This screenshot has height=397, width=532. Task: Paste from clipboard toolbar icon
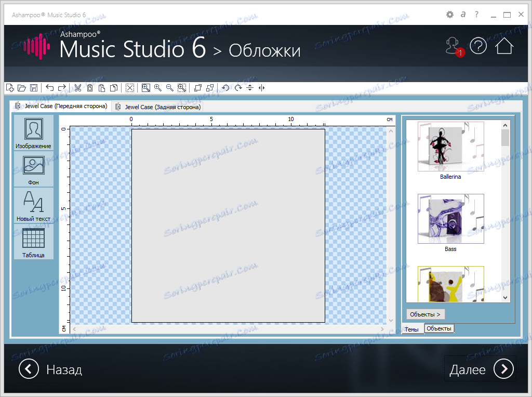[x=101, y=88]
